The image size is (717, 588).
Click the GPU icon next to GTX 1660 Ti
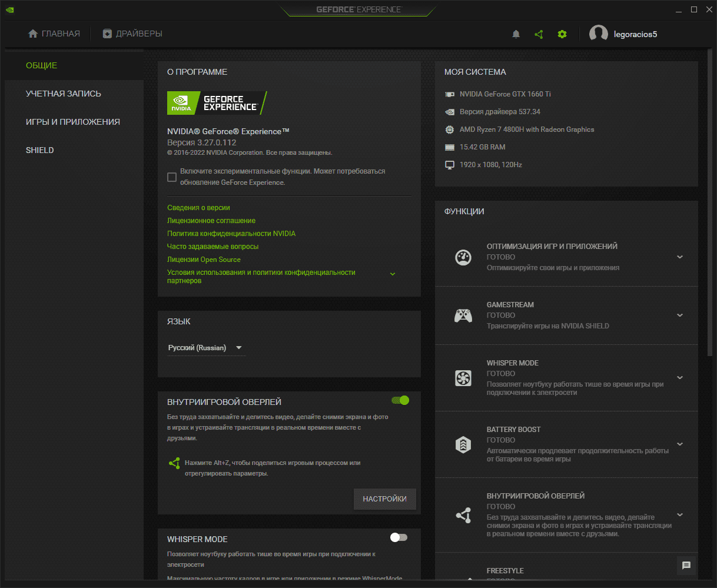click(x=450, y=94)
